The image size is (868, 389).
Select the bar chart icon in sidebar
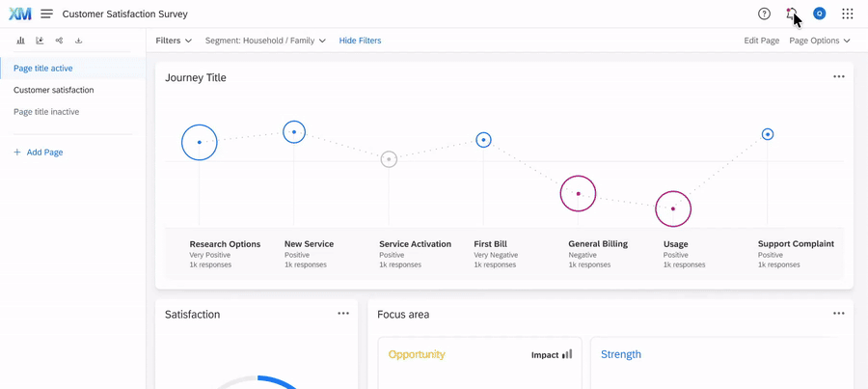[20, 41]
